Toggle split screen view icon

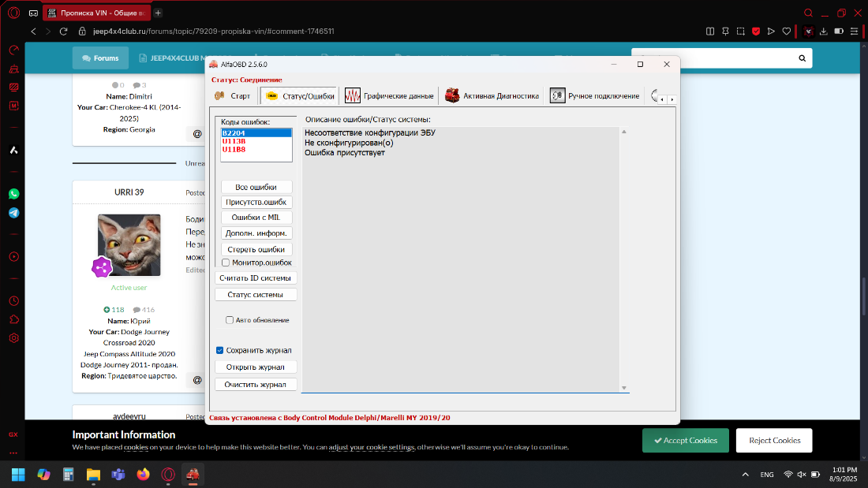coord(710,32)
